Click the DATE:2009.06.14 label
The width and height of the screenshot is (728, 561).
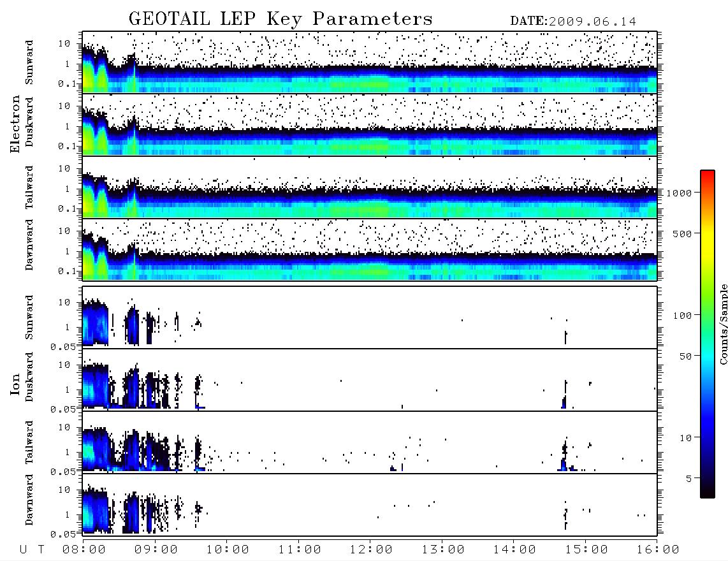(573, 22)
